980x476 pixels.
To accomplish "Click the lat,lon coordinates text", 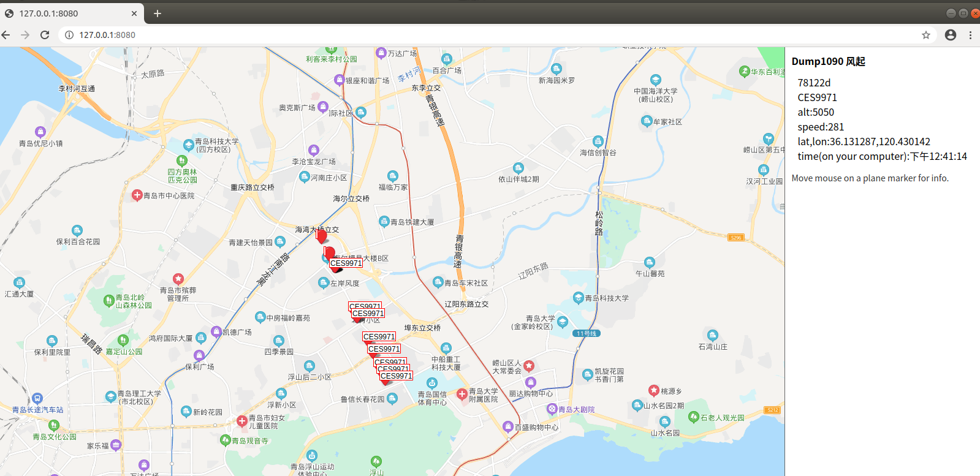I will (864, 142).
